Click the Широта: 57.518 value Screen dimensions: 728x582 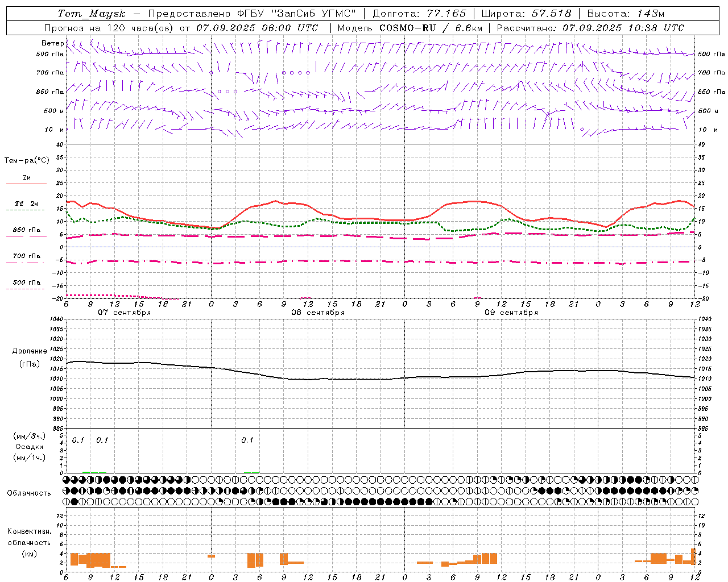[x=526, y=14]
